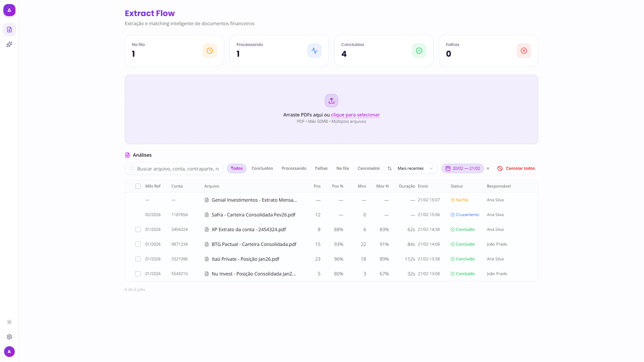The image size is (644, 362).
Task: Open the 20/02 — 21/02 date picker
Action: 462,168
